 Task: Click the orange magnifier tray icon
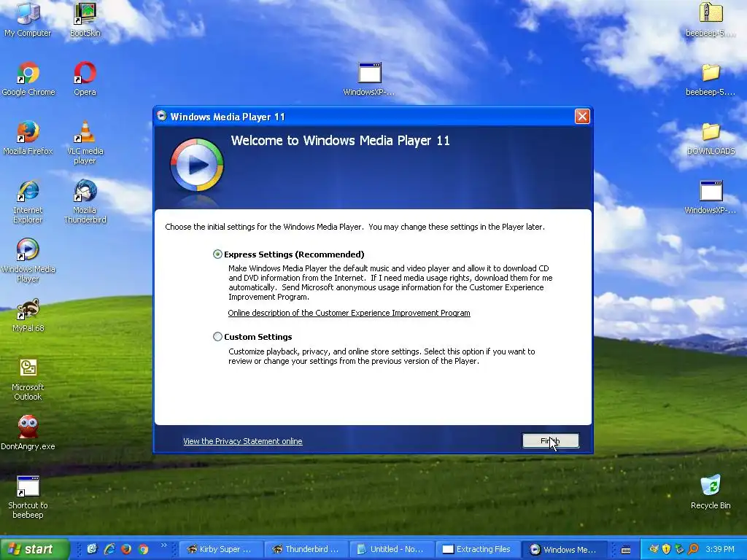point(693,549)
